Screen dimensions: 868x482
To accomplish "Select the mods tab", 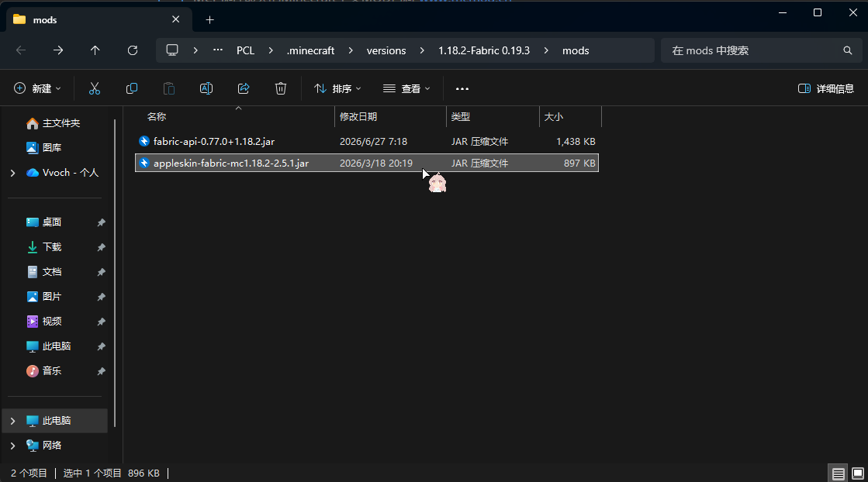I will click(99, 20).
